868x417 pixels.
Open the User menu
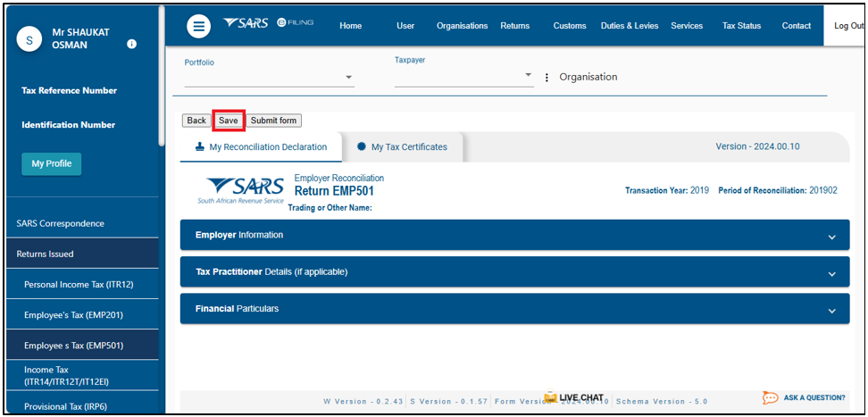coord(405,26)
